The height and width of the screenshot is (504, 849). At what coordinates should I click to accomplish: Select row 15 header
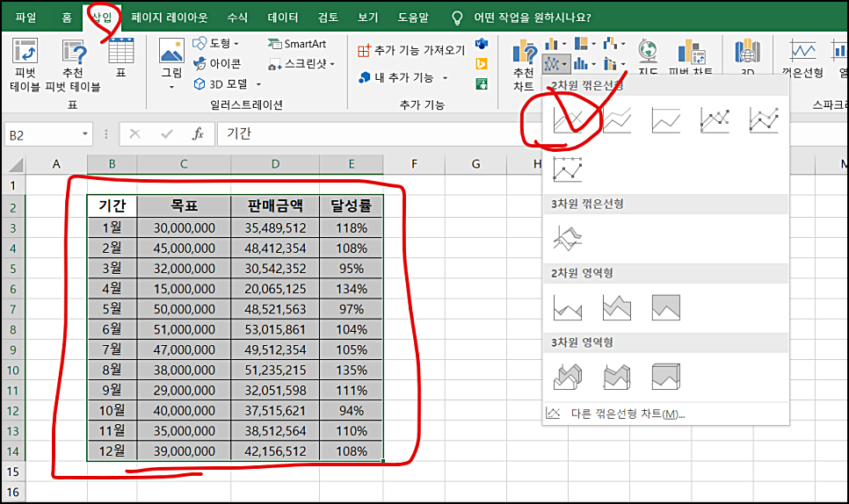pyautogui.click(x=13, y=472)
